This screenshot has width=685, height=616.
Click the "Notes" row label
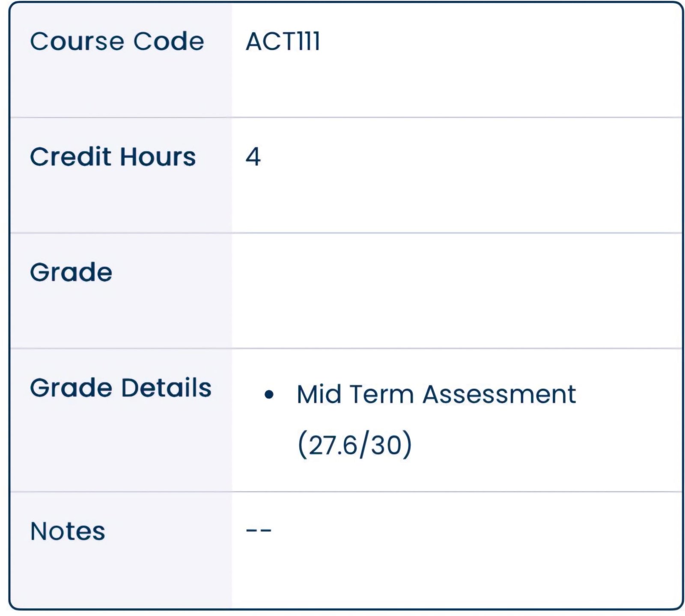click(x=68, y=531)
